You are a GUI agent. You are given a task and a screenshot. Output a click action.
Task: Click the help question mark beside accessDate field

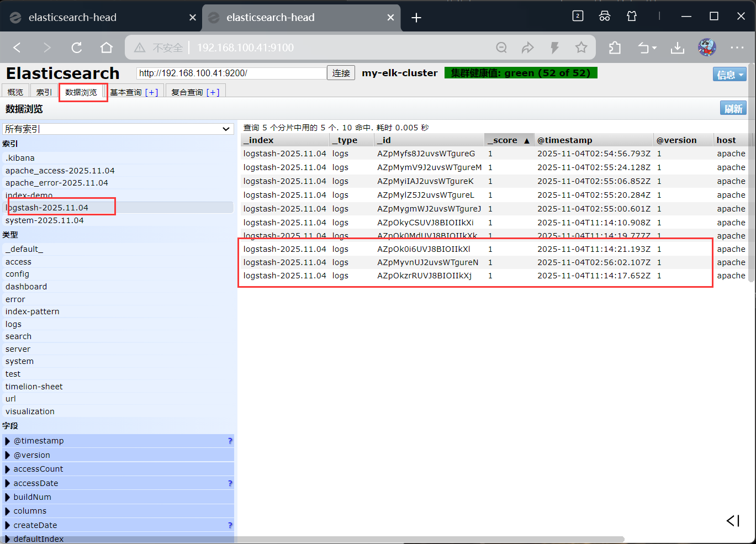click(230, 483)
